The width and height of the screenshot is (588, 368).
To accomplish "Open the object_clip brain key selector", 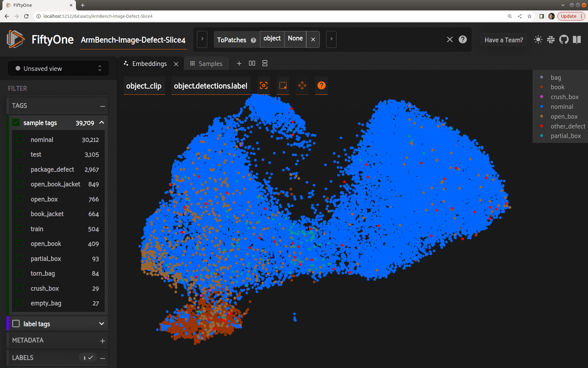I will pyautogui.click(x=144, y=86).
